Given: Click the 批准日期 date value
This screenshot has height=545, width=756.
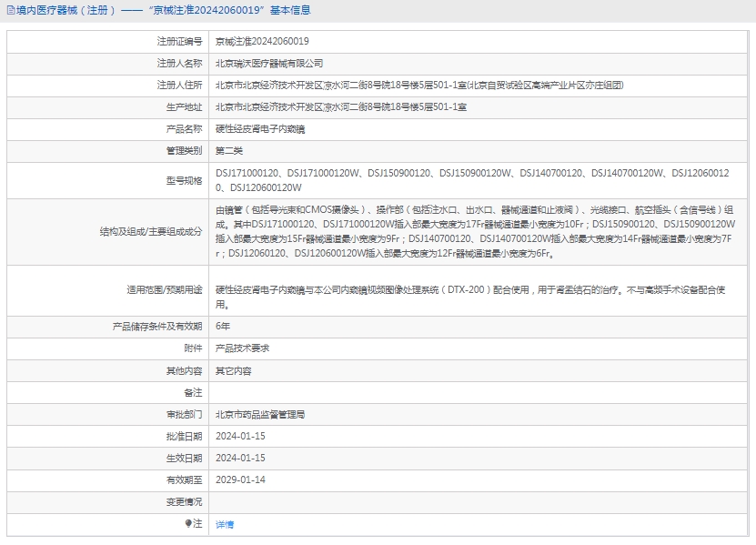Looking at the screenshot, I should 240,436.
